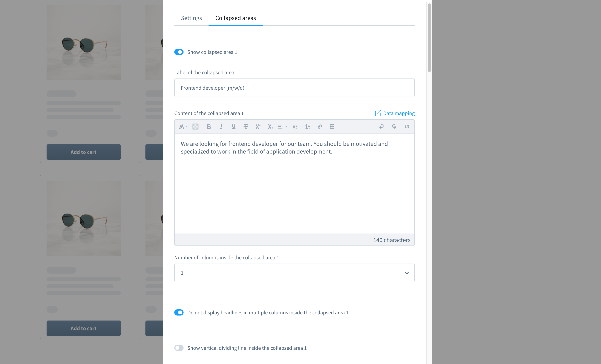Click the Strikethrough formatting icon

pos(245,126)
